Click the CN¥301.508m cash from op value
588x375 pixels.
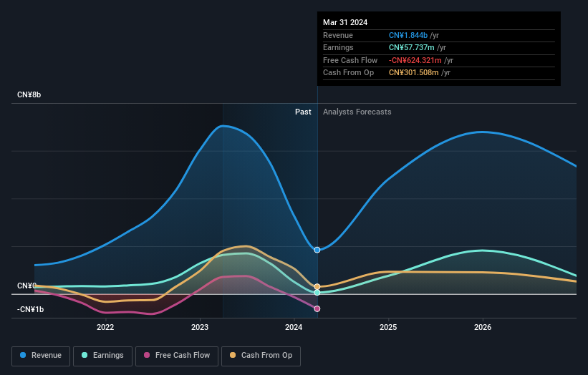[414, 73]
